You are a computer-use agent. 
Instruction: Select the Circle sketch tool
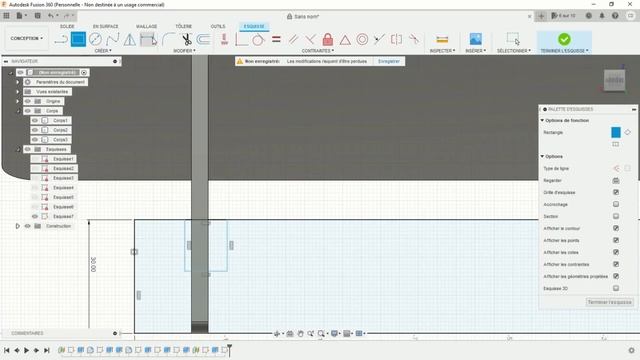click(x=95, y=40)
